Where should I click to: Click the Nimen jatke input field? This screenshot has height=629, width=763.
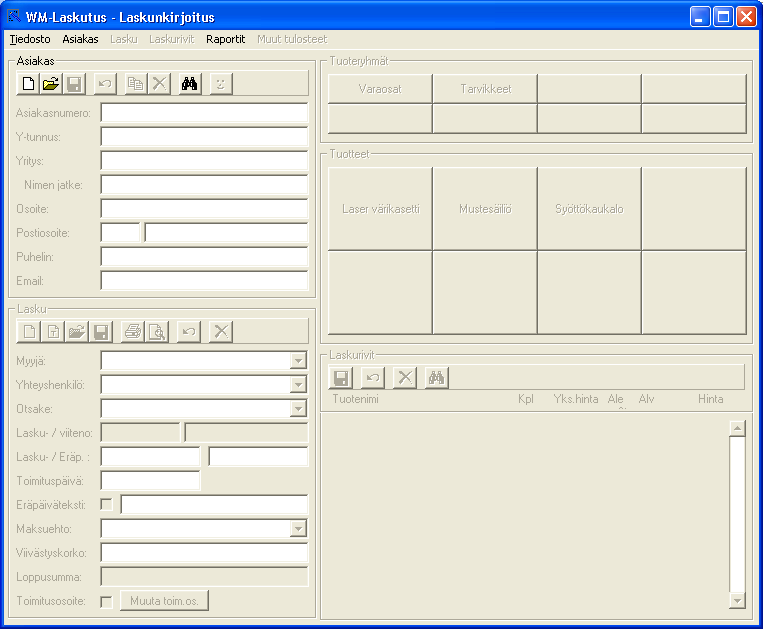204,185
